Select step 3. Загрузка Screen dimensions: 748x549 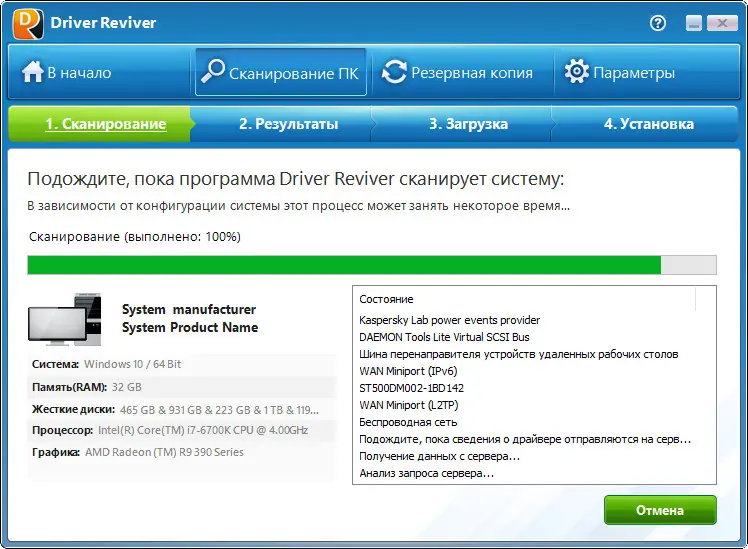point(468,124)
